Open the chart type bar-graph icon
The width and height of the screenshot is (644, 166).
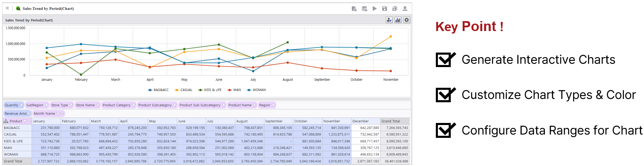(398, 20)
